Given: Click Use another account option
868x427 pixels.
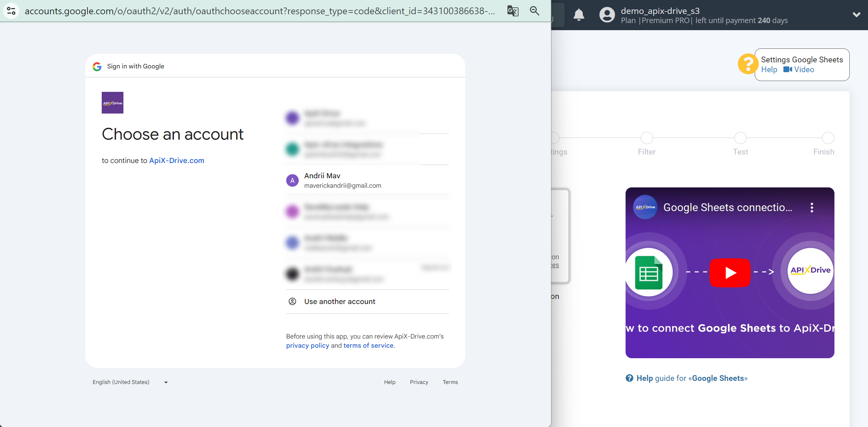Looking at the screenshot, I should coord(340,302).
